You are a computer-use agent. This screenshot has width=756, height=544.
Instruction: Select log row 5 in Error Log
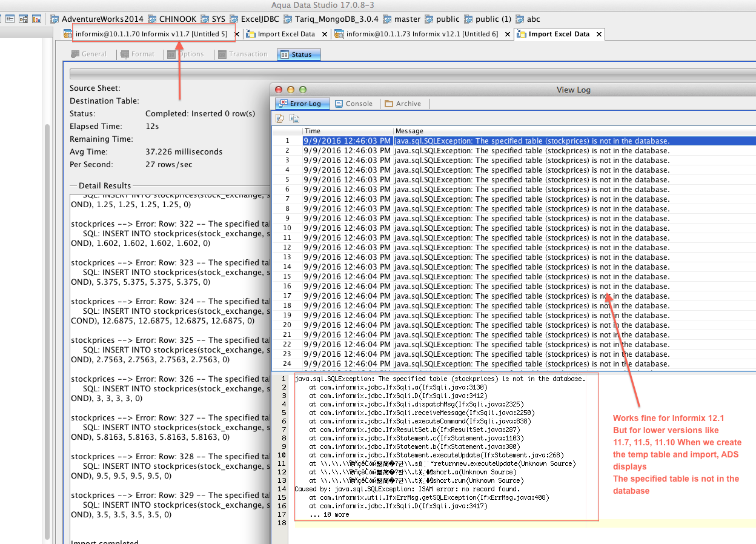514,180
